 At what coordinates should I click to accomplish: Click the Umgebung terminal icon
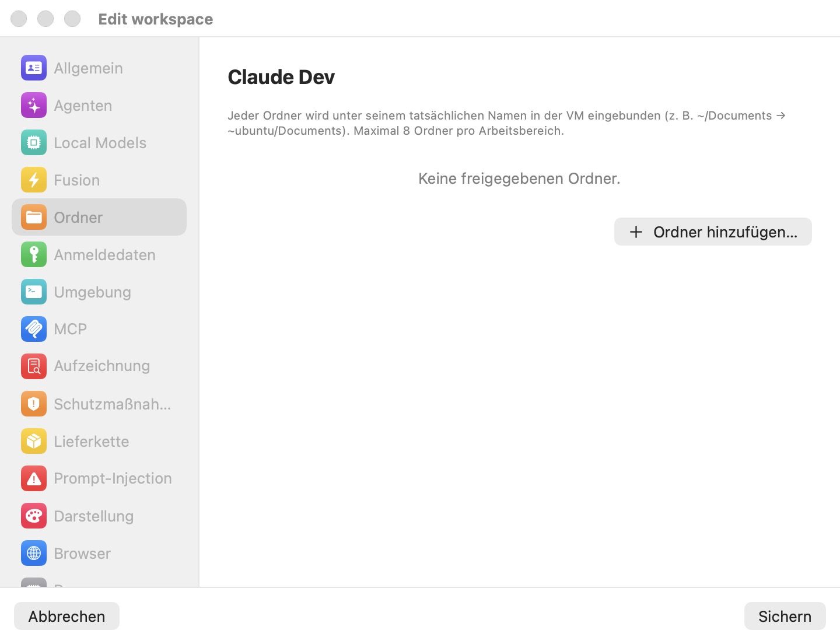pyautogui.click(x=34, y=292)
